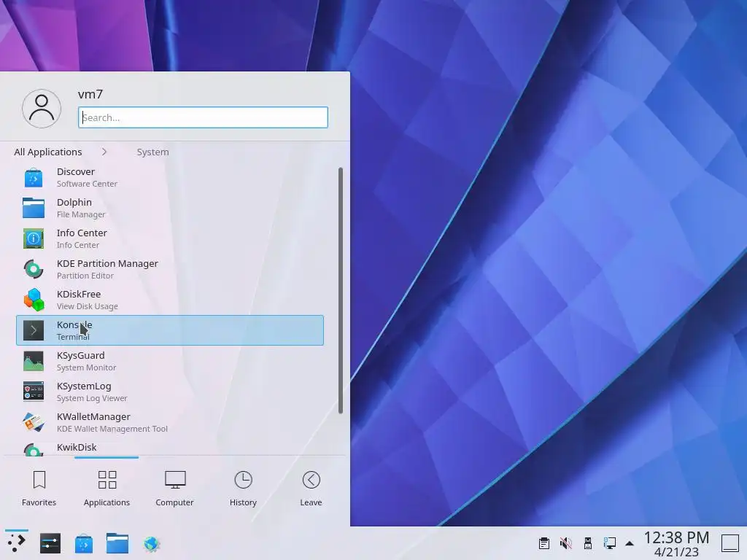Screen dimensions: 747x560
Task: Open the KSysGuard system monitor icon
Action: tap(34, 361)
